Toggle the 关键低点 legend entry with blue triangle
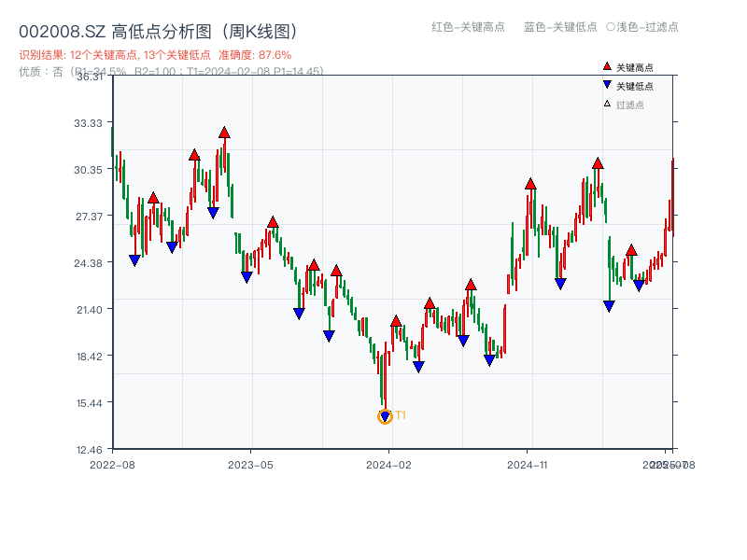The width and height of the screenshot is (747, 560). coord(627,86)
